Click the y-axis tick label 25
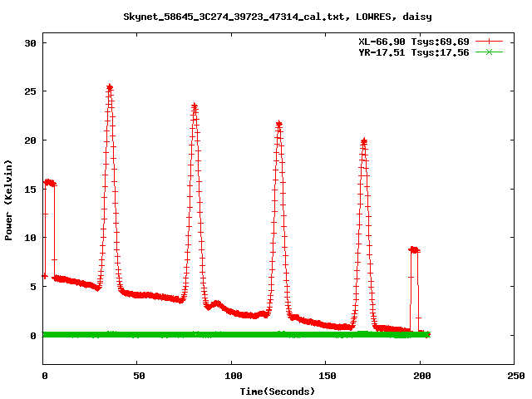This screenshot has height=399, width=532. tap(30, 91)
